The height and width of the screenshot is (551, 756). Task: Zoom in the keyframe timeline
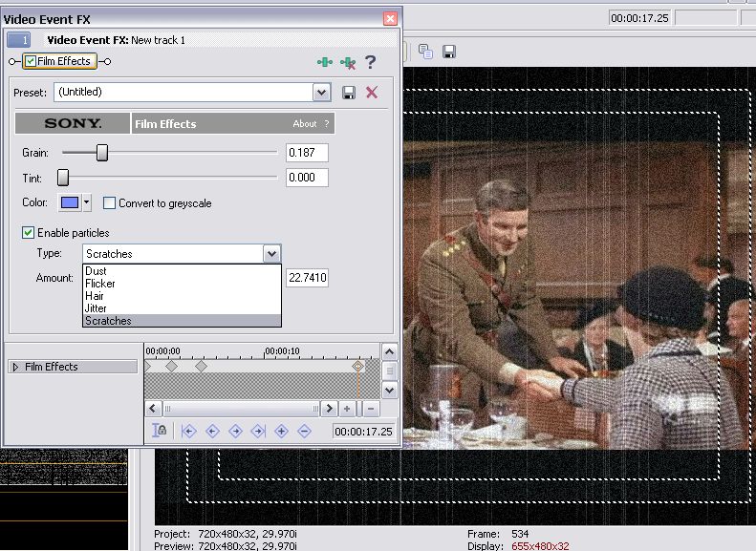tap(347, 409)
